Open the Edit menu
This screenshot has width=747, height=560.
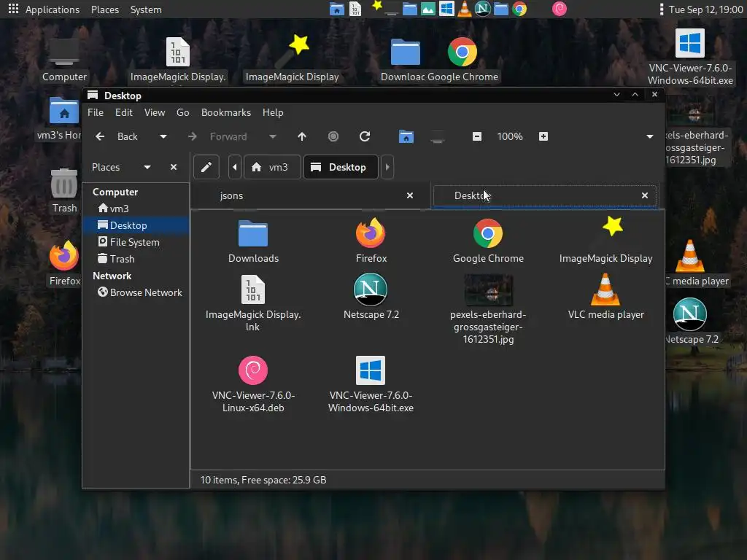tap(124, 113)
